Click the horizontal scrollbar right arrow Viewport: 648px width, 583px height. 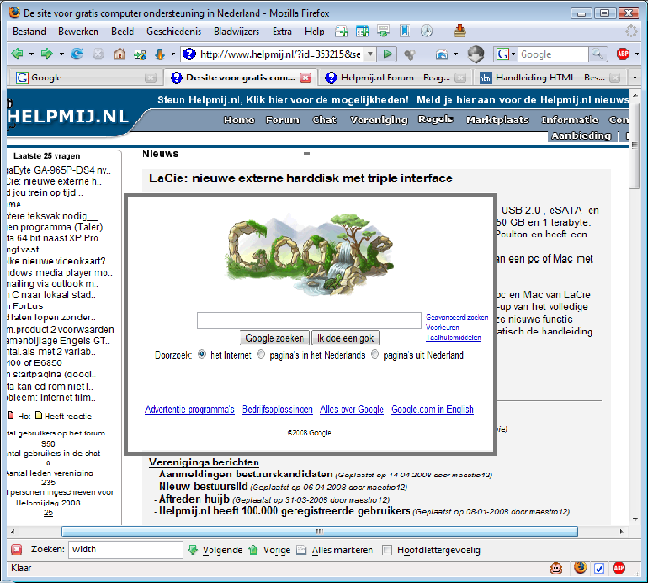[x=622, y=531]
